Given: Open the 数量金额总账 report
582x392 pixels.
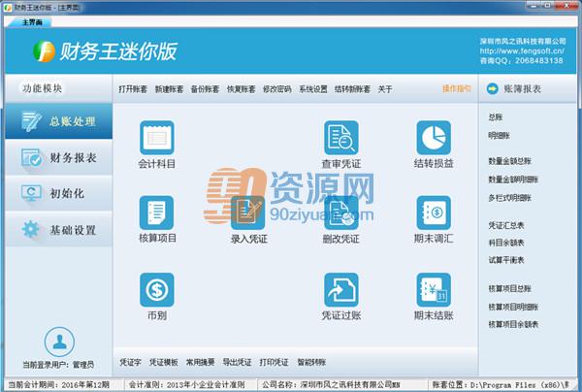Looking at the screenshot, I should point(510,161).
